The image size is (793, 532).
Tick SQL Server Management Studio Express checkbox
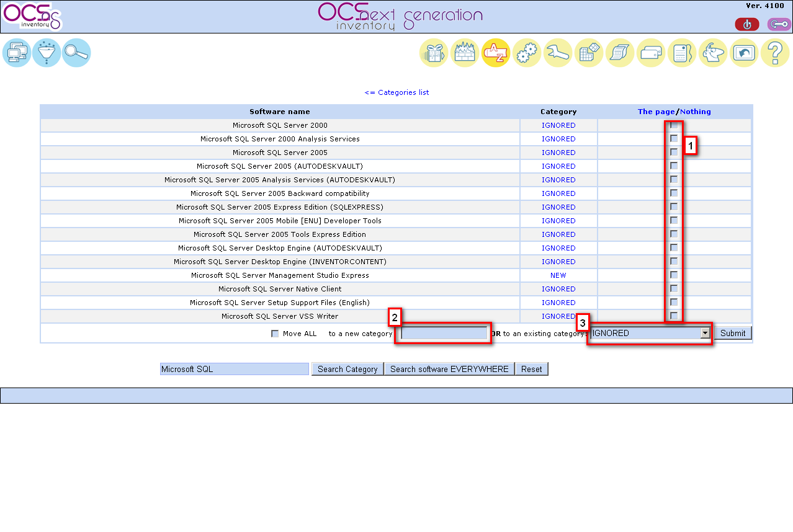[x=674, y=275]
